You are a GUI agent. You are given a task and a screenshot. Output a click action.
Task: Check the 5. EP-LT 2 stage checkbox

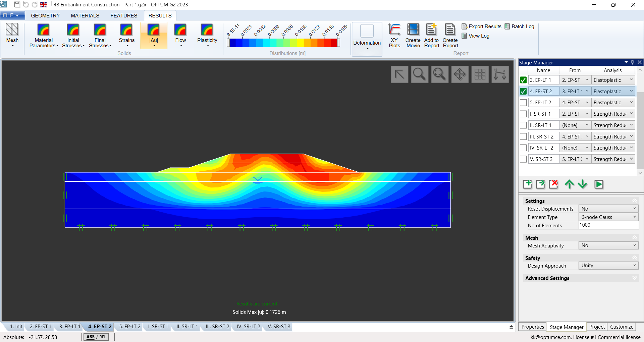point(523,103)
